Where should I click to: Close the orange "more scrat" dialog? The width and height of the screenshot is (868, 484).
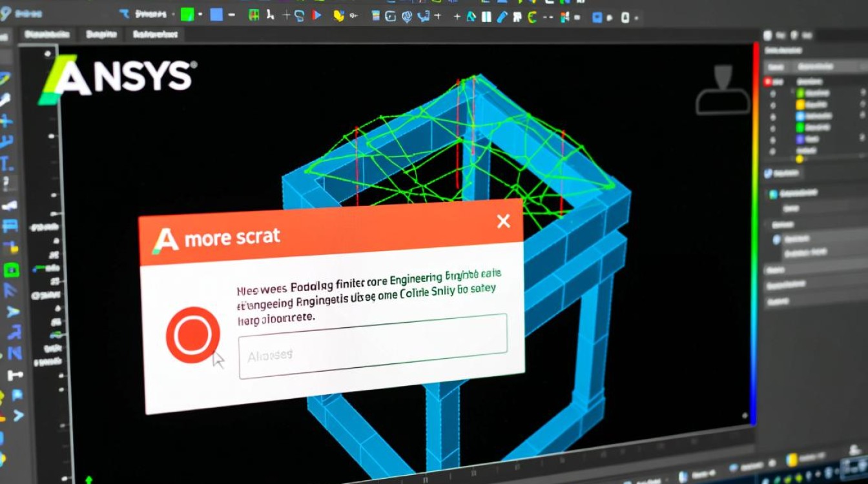(x=503, y=221)
